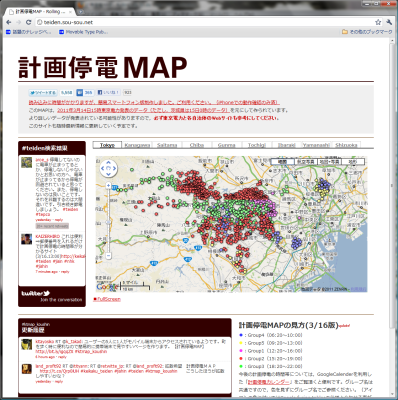Image resolution: width=398 pixels, height=400 pixels.
Task: Click the 更新履歴 update history header
Action: pos(33,330)
